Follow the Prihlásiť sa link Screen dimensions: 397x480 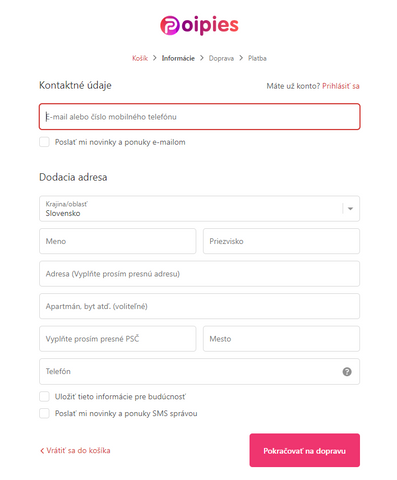pyautogui.click(x=341, y=86)
